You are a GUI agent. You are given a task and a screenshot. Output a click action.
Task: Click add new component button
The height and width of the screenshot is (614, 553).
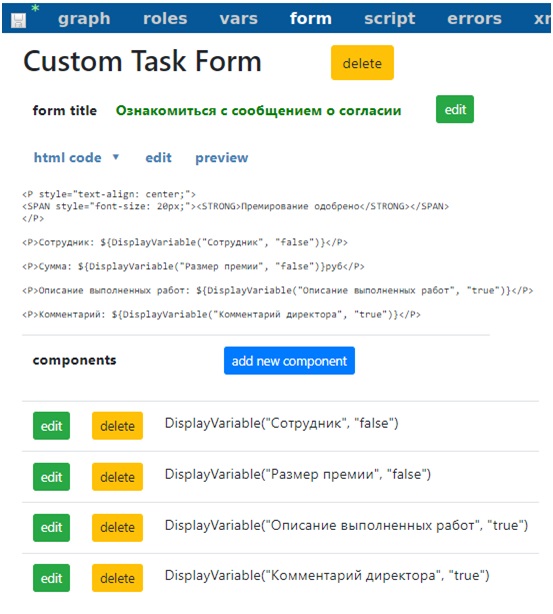click(289, 361)
